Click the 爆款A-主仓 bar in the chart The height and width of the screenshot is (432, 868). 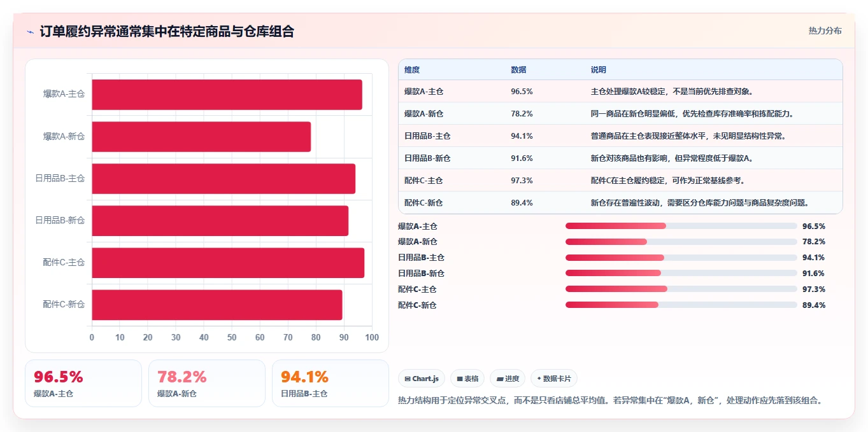[227, 95]
